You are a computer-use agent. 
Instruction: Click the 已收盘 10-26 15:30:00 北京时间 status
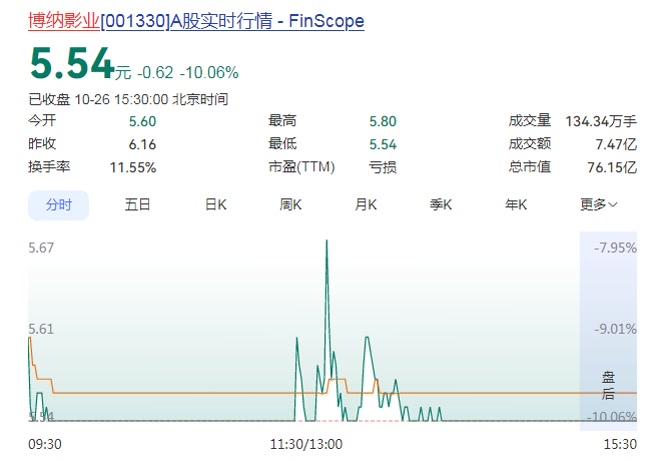pyautogui.click(x=128, y=99)
